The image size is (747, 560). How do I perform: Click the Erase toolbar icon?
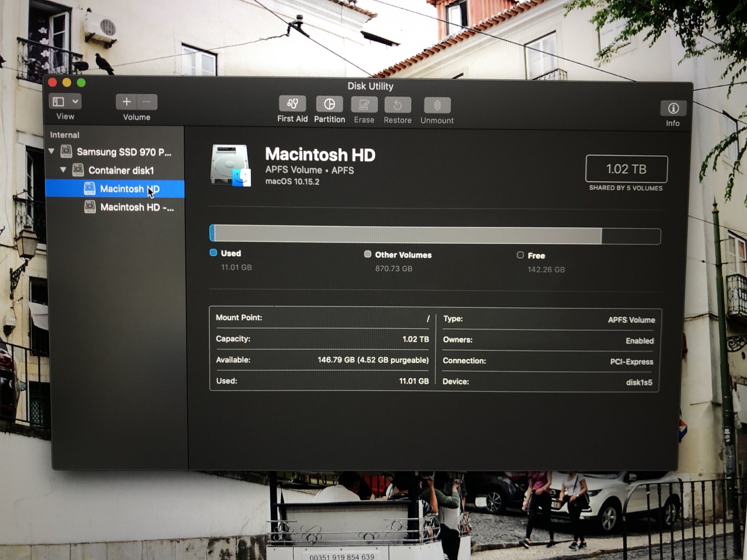[364, 105]
